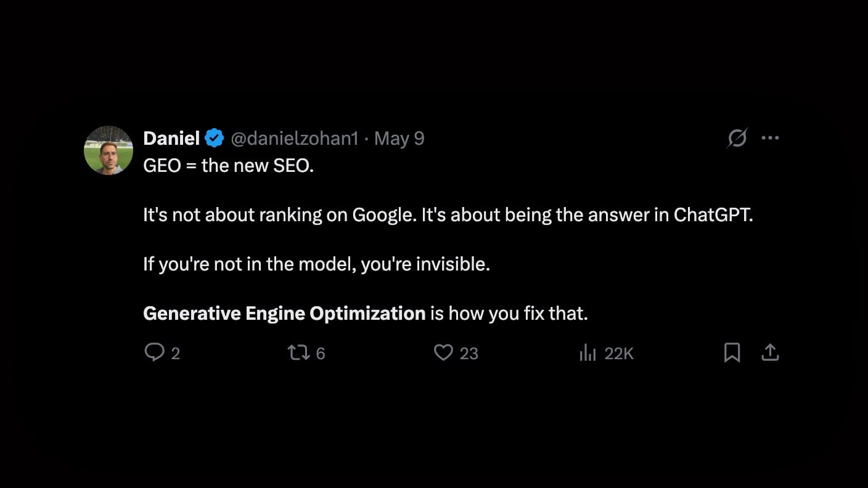Click the sentence about being invisible
This screenshot has width=868, height=488.
(316, 264)
